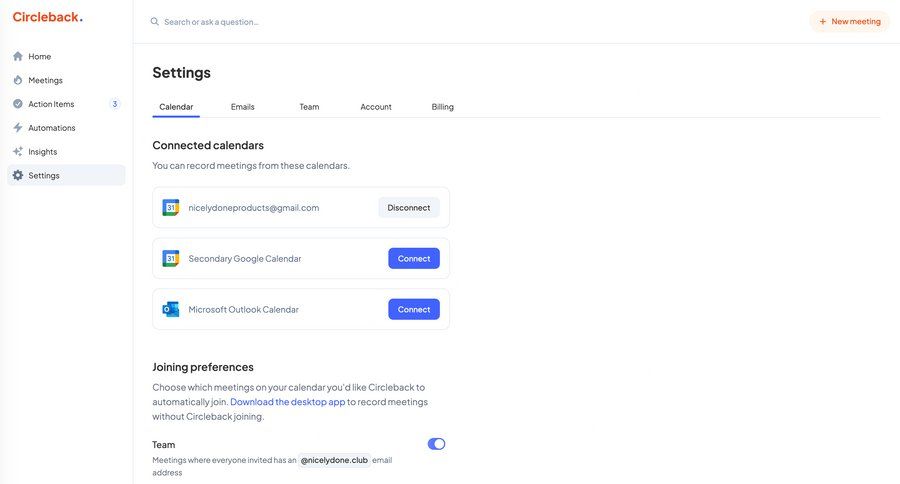Open the Team settings tab

tap(309, 107)
